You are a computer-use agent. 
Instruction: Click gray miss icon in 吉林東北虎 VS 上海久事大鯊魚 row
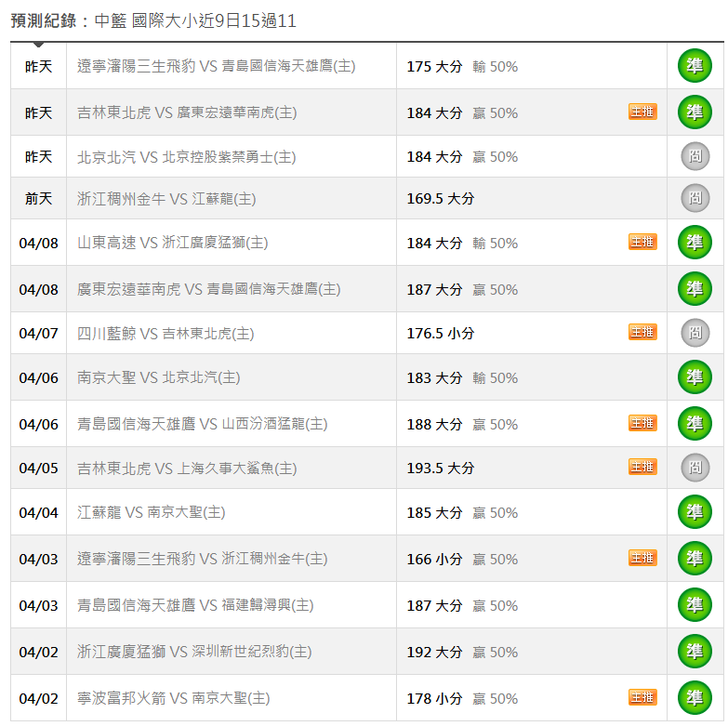[x=695, y=468]
